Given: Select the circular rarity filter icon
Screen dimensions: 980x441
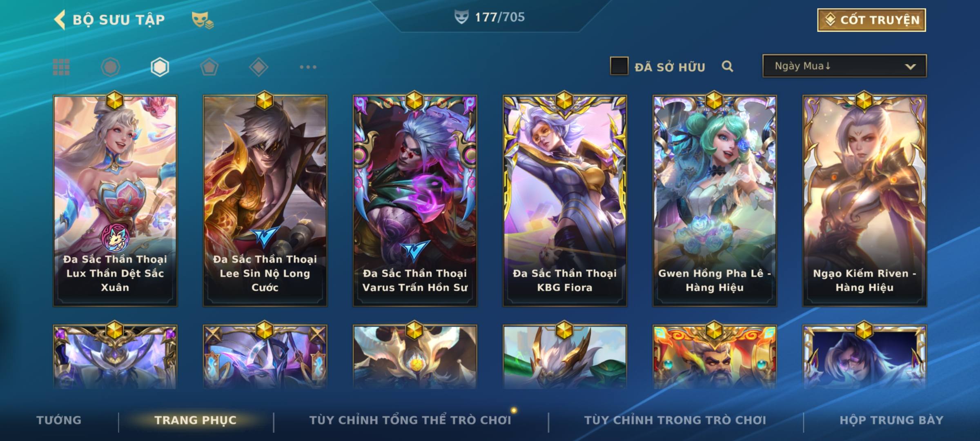Looking at the screenshot, I should [x=110, y=67].
